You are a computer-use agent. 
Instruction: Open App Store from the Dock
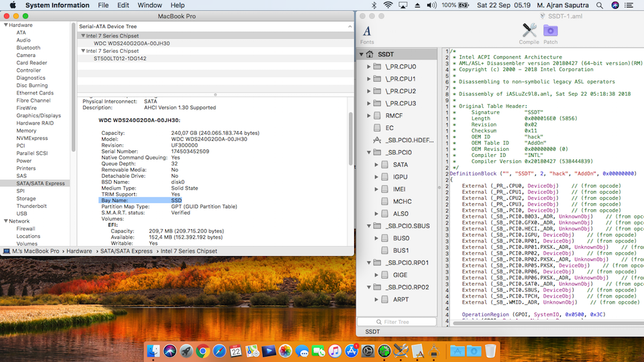pyautogui.click(x=351, y=351)
